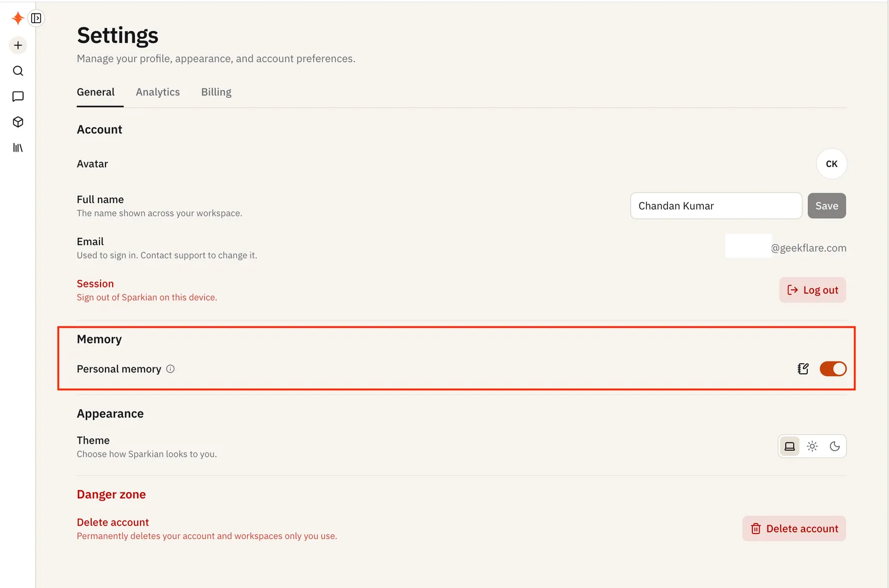Open the cube icon in sidebar

18,122
